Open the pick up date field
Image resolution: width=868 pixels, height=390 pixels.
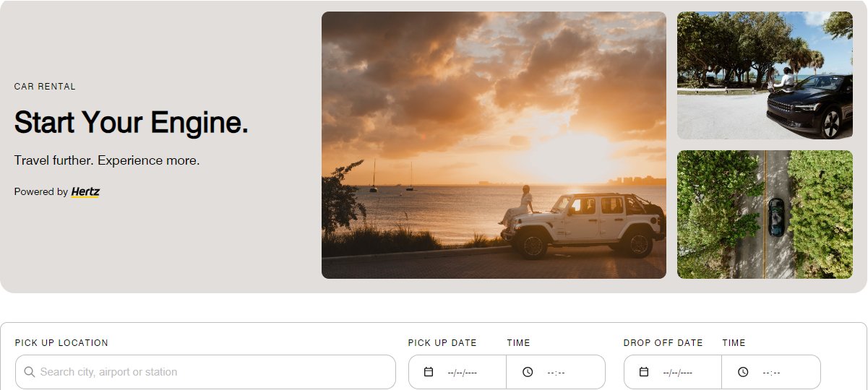click(457, 372)
